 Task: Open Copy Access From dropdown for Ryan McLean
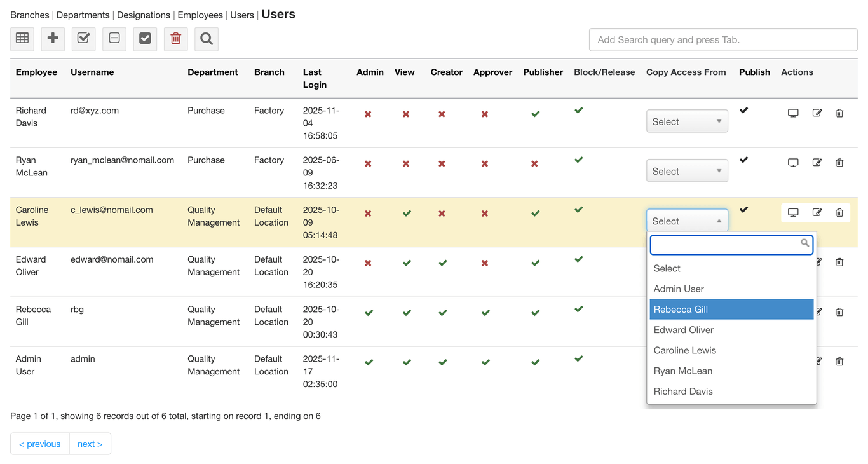pyautogui.click(x=687, y=171)
